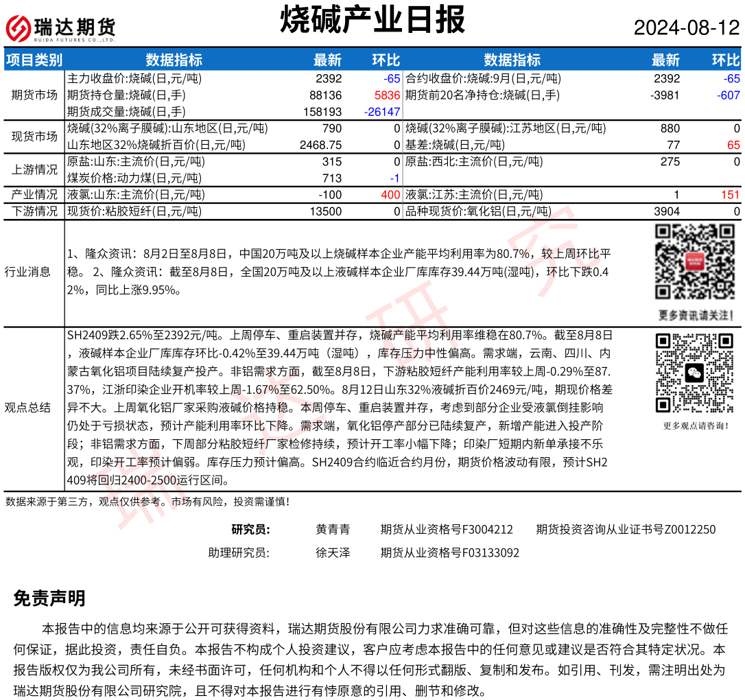Viewport: 745px width, 700px height.
Task: Click the WeChat QR code beside 观点总结
Action: click(695, 373)
